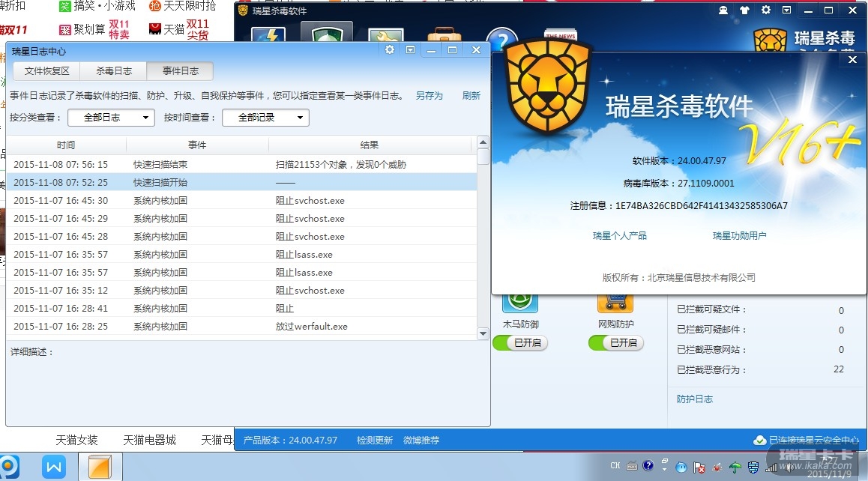Image resolution: width=868 pixels, height=481 pixels.
Task: Click the CH input language indicator
Action: 615,466
